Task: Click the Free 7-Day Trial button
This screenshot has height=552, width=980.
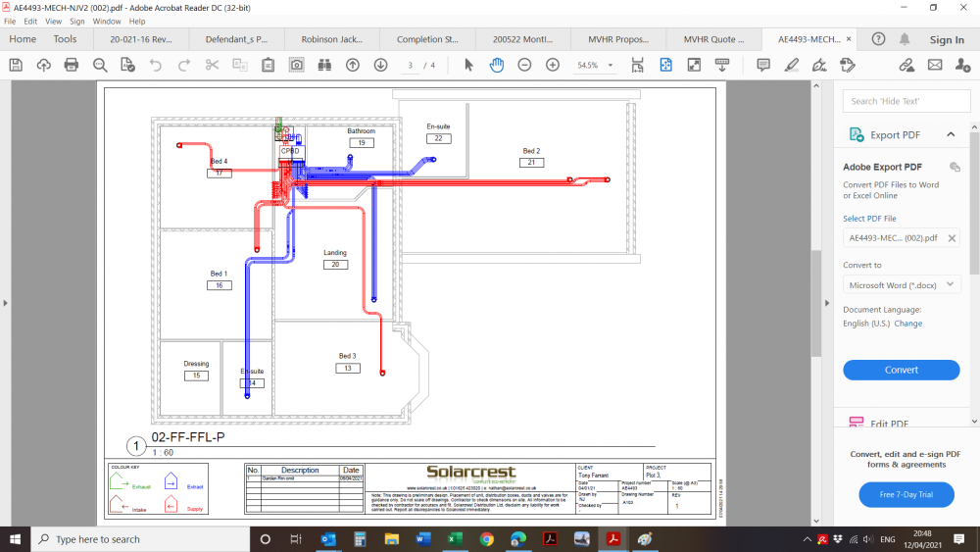Action: pyautogui.click(x=906, y=494)
